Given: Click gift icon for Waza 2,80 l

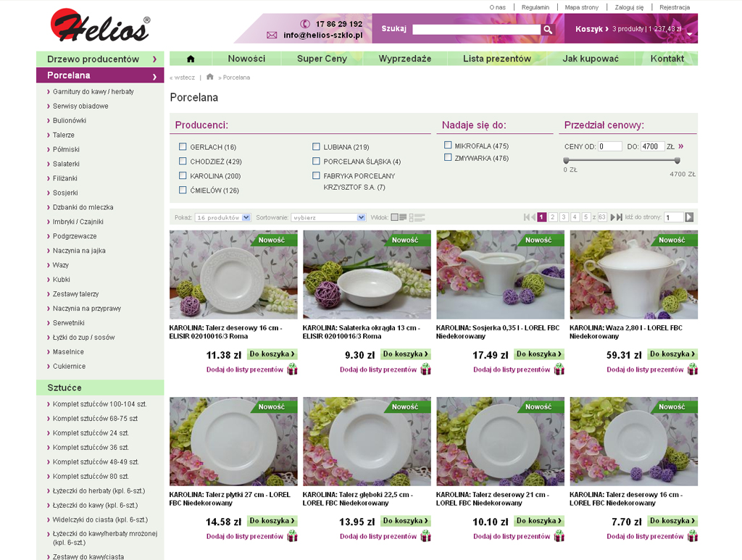Looking at the screenshot, I should [x=693, y=369].
